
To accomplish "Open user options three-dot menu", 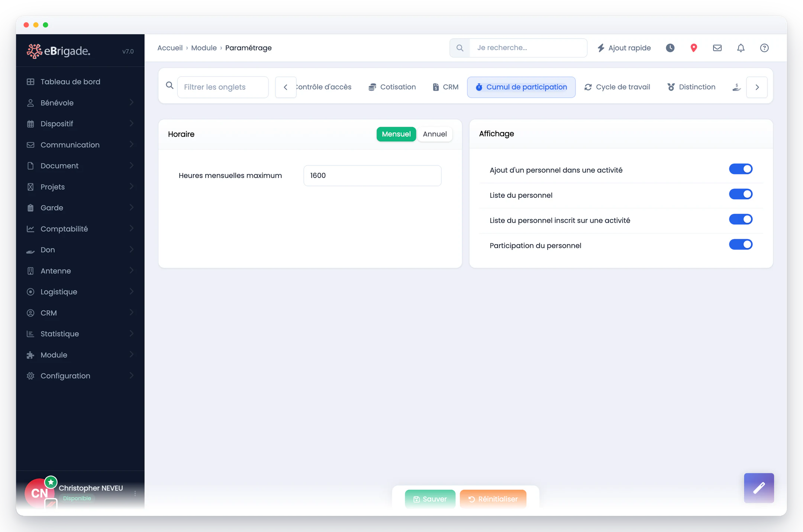I will [135, 493].
